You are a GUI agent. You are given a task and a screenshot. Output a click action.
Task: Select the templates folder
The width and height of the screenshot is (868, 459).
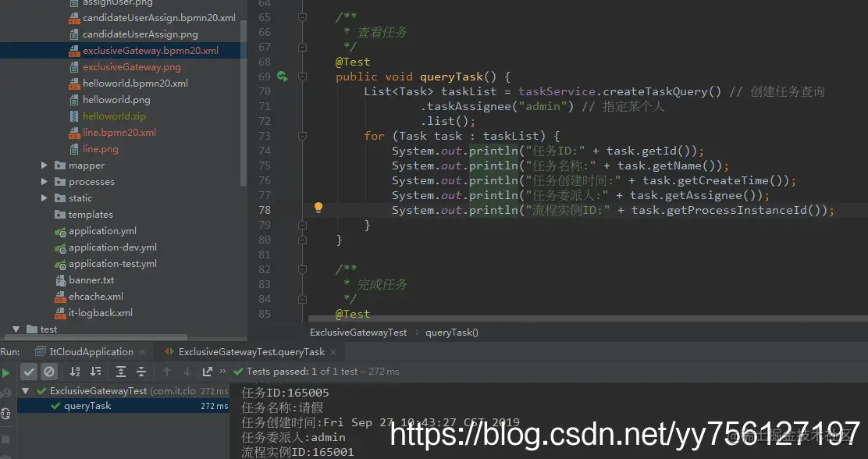84,214
